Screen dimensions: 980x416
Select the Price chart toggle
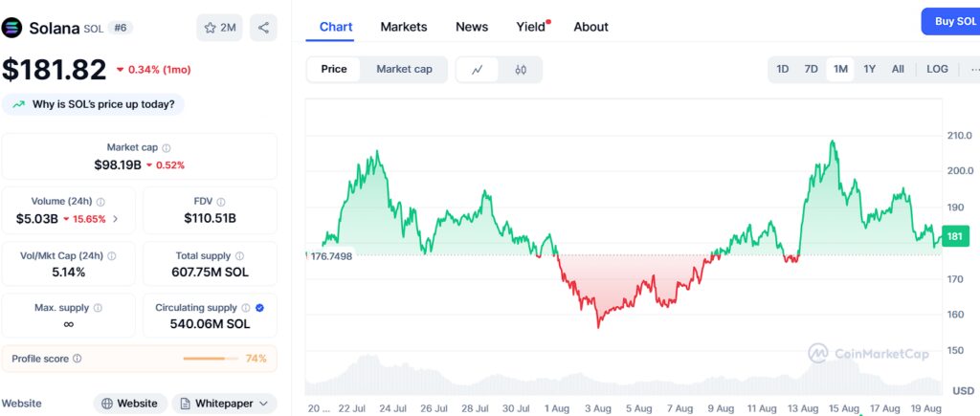pos(334,69)
